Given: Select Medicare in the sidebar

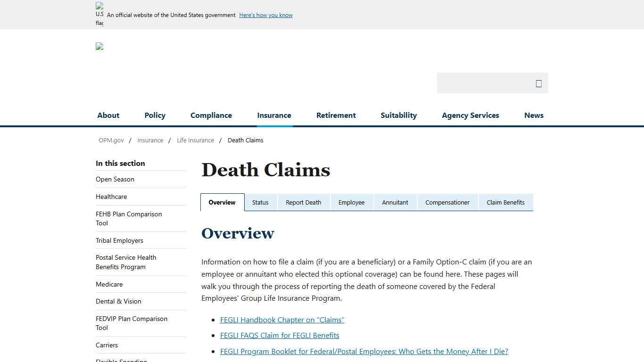Looking at the screenshot, I should pos(109,284).
